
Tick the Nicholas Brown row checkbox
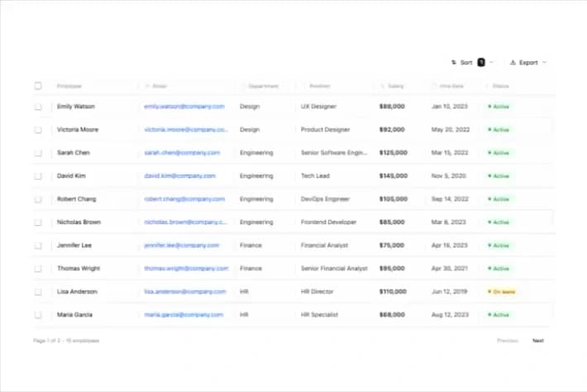[38, 222]
